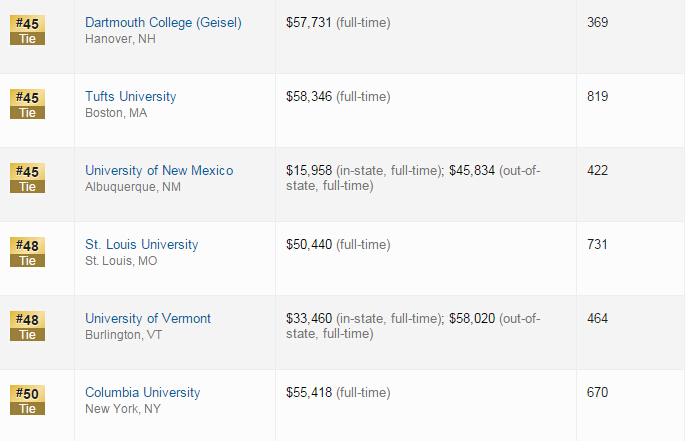
Task: Open the University of New Mexico link
Action: tap(159, 170)
